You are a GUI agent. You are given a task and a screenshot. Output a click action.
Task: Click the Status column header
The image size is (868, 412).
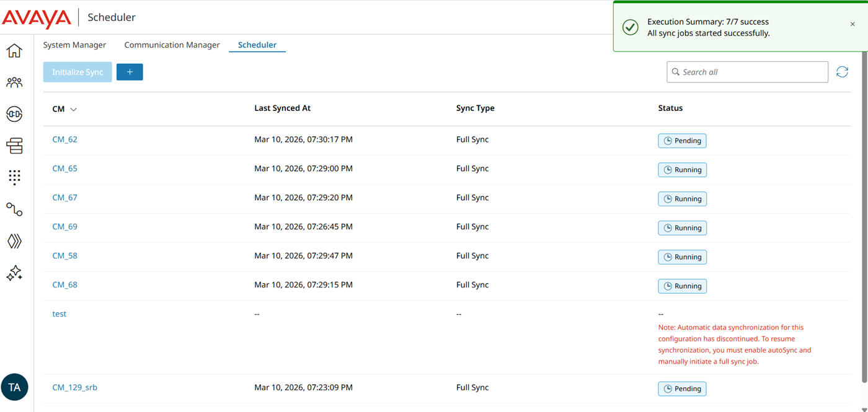pyautogui.click(x=670, y=108)
